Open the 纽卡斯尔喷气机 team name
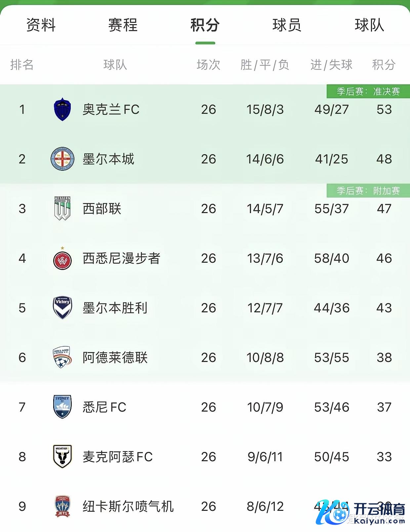The width and height of the screenshot is (410, 532). (x=128, y=507)
